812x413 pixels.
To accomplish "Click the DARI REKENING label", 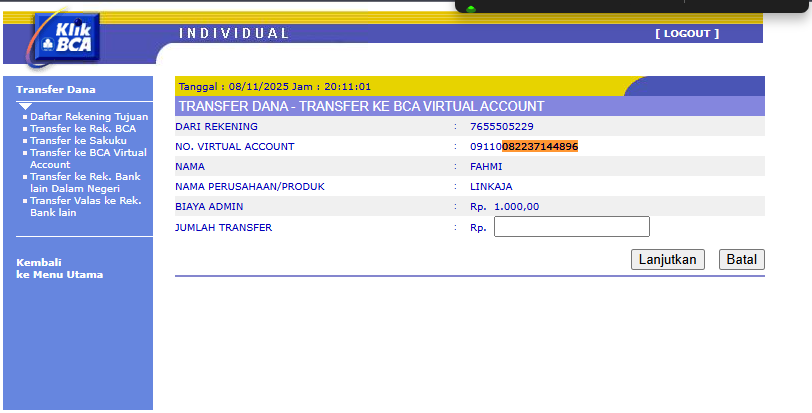I will (x=216, y=126).
